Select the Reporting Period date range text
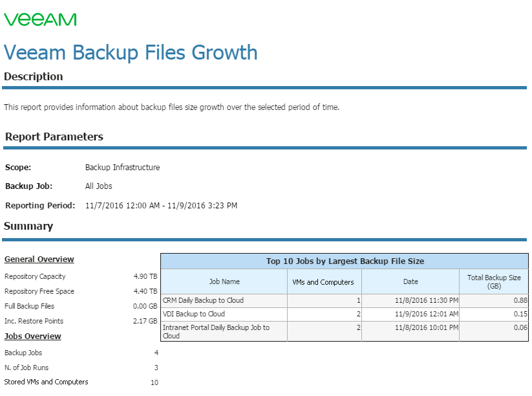The image size is (532, 396). click(x=161, y=206)
